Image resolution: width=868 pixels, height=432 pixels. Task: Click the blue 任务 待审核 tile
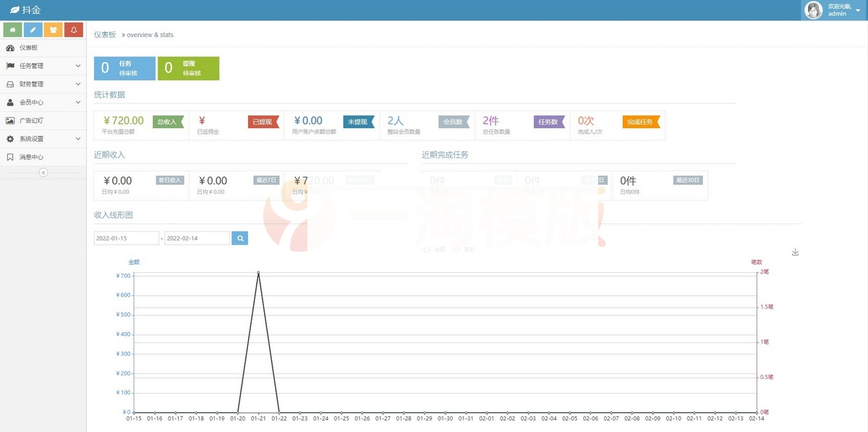(124, 68)
